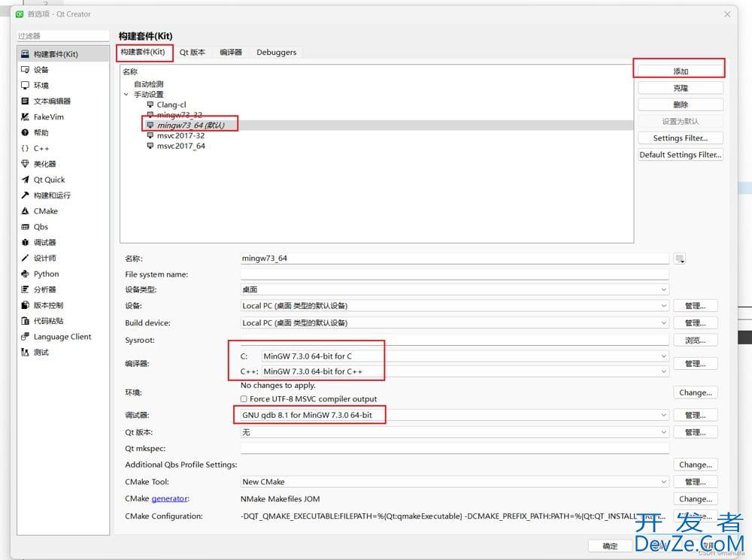
Task: Click the 管理... button beside 编译器
Action: tap(696, 364)
